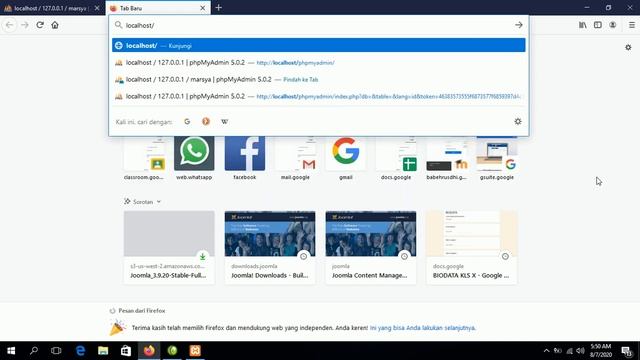
Task: Open the Joomla! Downloads highlight card
Action: (x=270, y=247)
